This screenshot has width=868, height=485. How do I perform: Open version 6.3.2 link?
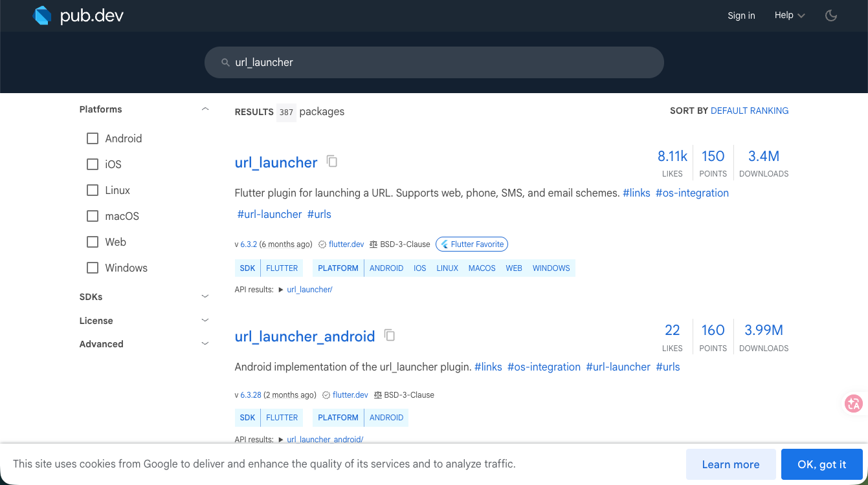coord(249,244)
